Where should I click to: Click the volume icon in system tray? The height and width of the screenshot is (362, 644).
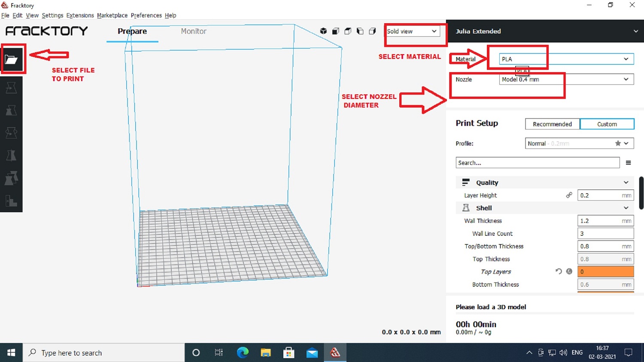point(563,353)
